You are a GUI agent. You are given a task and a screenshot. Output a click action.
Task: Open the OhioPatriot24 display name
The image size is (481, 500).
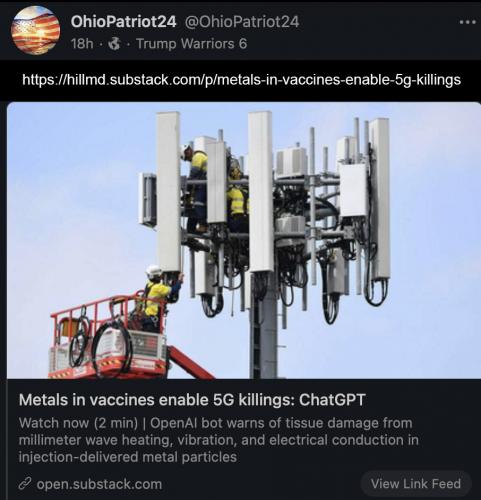click(123, 22)
